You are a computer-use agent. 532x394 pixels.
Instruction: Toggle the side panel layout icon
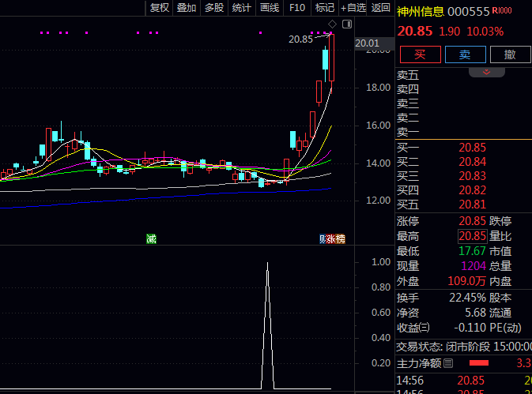347,24
